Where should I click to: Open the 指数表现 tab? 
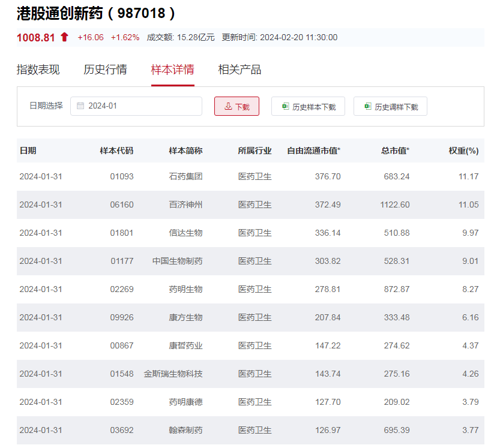tap(38, 70)
